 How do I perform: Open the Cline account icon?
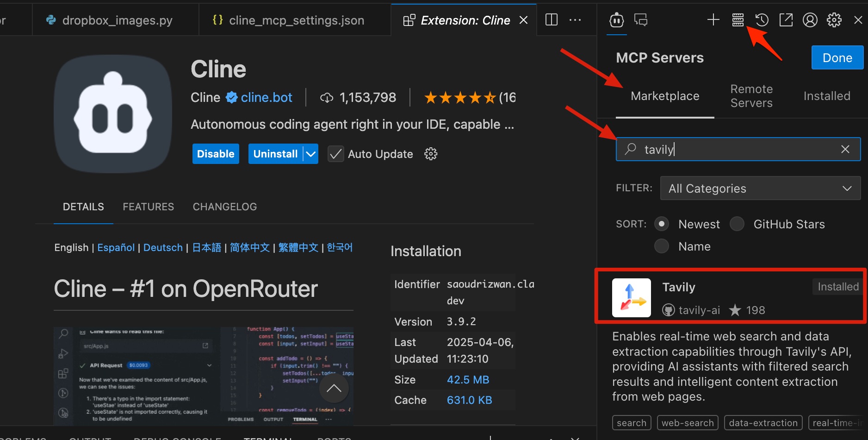[810, 19]
